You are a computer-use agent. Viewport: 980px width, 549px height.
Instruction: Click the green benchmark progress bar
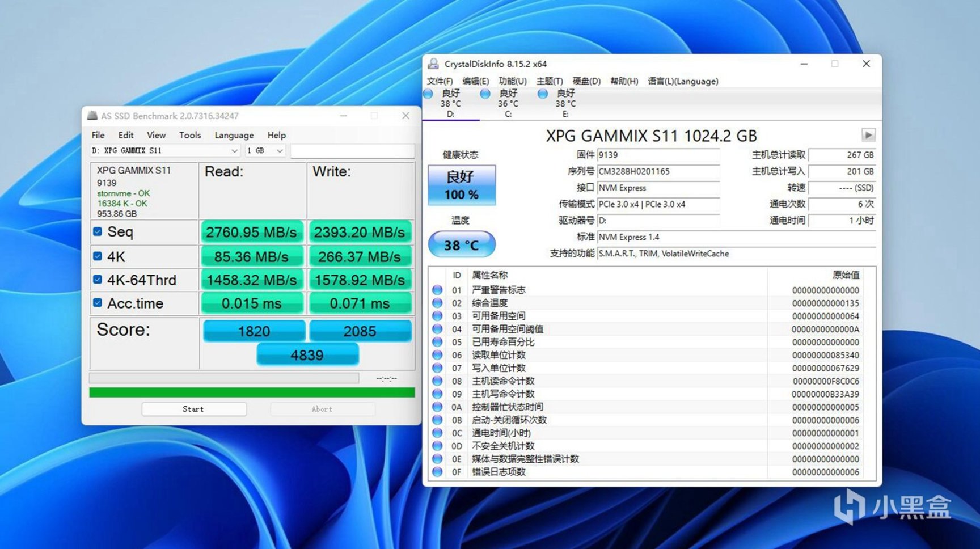click(x=252, y=392)
